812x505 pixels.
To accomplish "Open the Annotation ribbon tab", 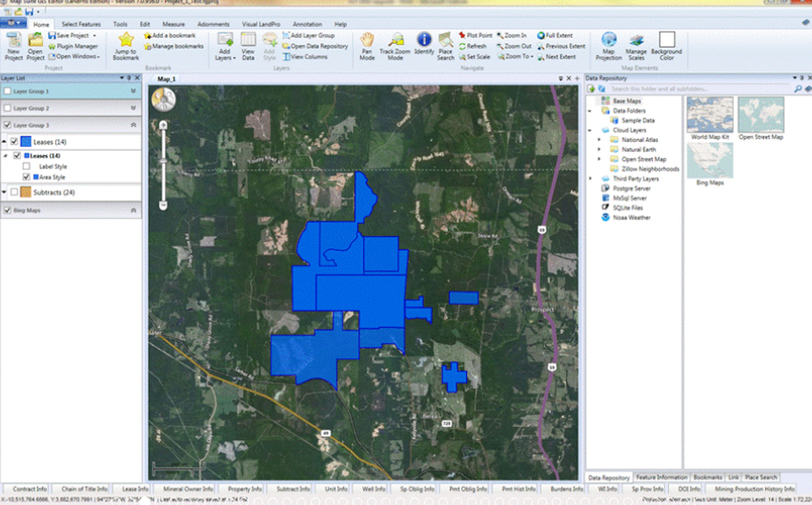I will coord(307,24).
